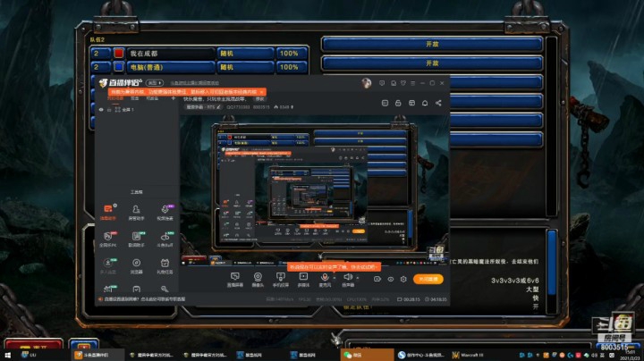Switch to Warcraft III in the taskbar

click(468, 355)
